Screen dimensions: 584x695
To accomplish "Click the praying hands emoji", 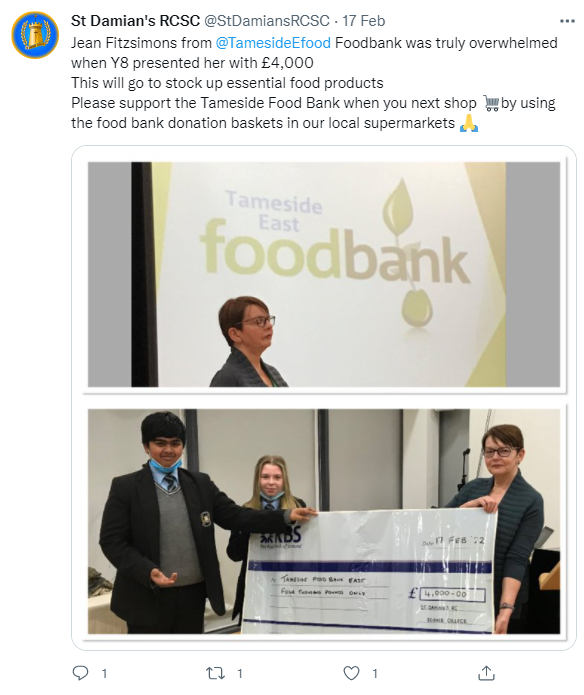I will click(469, 123).
